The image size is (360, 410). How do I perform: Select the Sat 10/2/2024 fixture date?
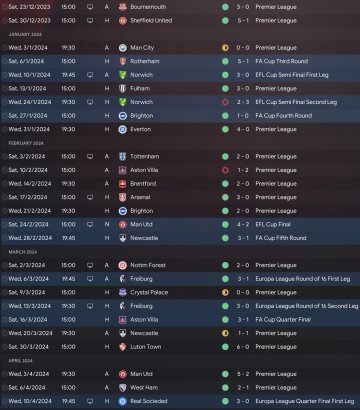tap(28, 170)
